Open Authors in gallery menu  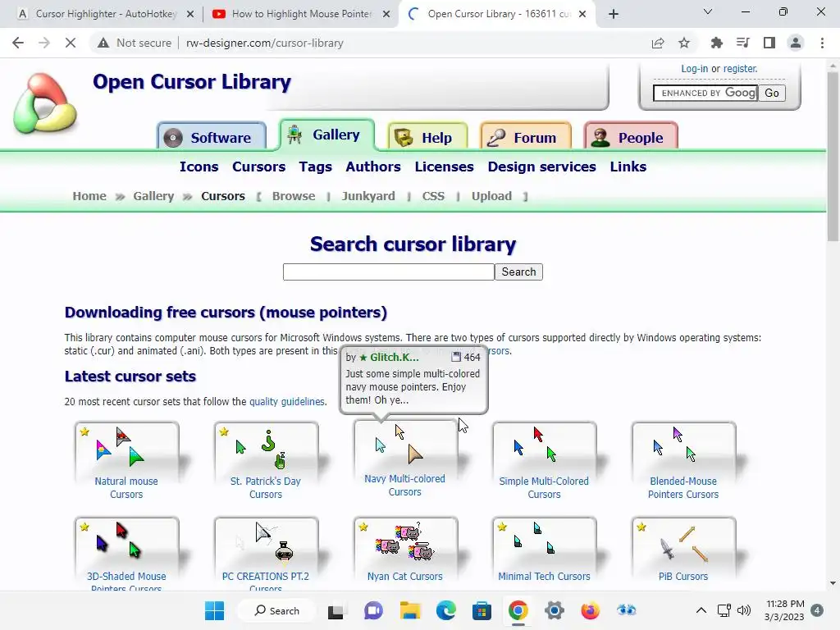[x=373, y=167]
